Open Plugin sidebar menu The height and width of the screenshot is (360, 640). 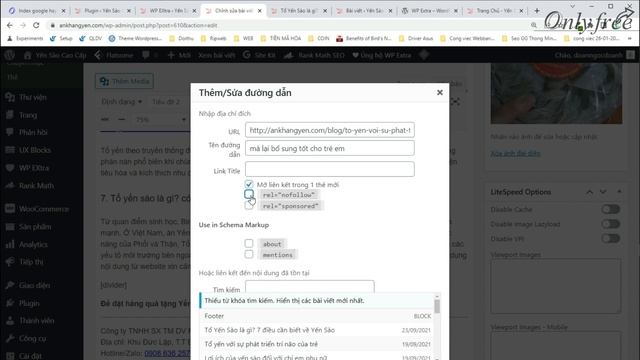[29, 303]
